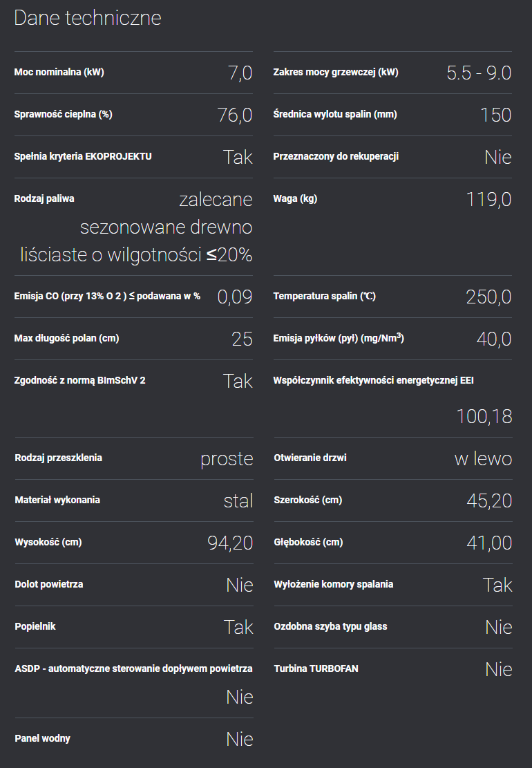This screenshot has height=768, width=532.
Task: Click the 'Sprawność cieplna (%)' label
Action: tap(63, 114)
